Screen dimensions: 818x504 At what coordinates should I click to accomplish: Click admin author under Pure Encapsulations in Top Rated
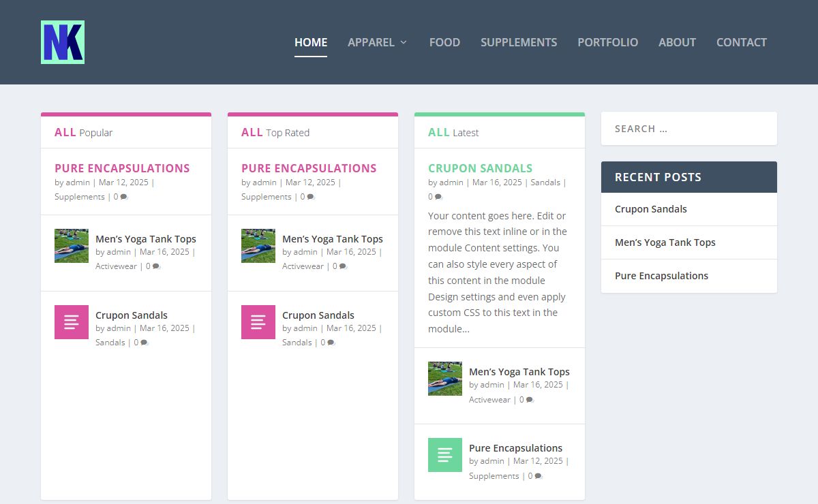pyautogui.click(x=264, y=183)
